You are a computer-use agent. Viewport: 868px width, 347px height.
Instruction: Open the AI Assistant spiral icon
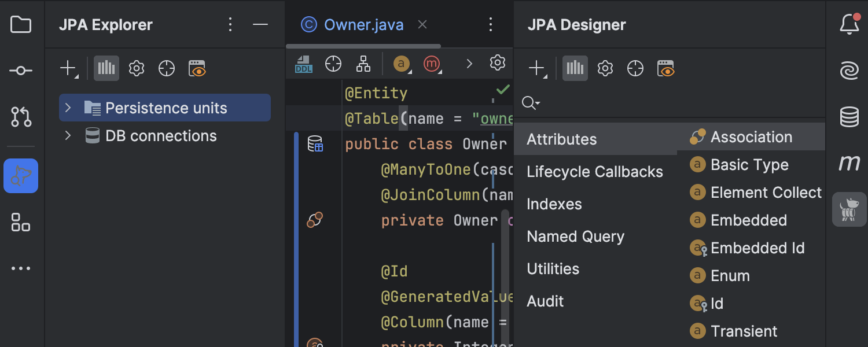pos(849,71)
